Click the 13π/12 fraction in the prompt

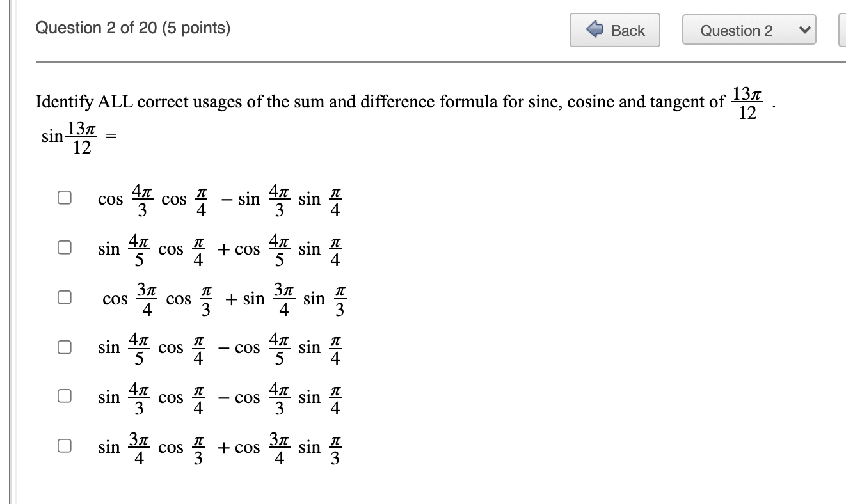point(747,101)
